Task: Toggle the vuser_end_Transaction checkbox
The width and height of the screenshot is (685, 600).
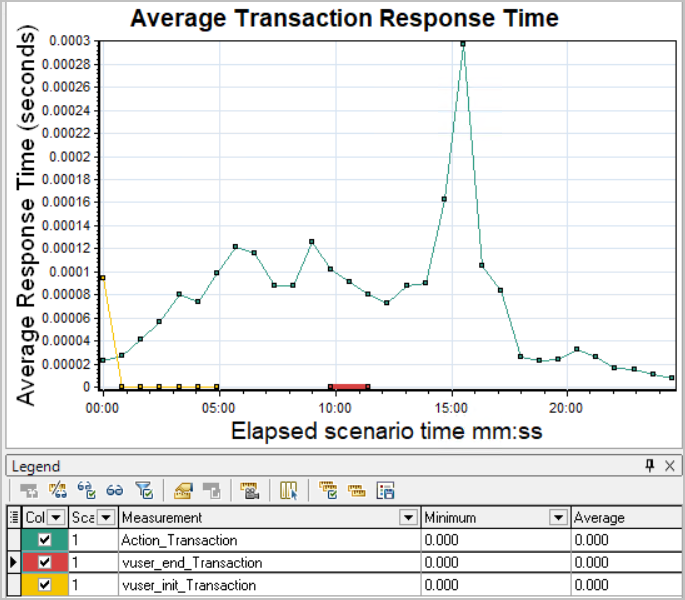Action: tap(44, 563)
